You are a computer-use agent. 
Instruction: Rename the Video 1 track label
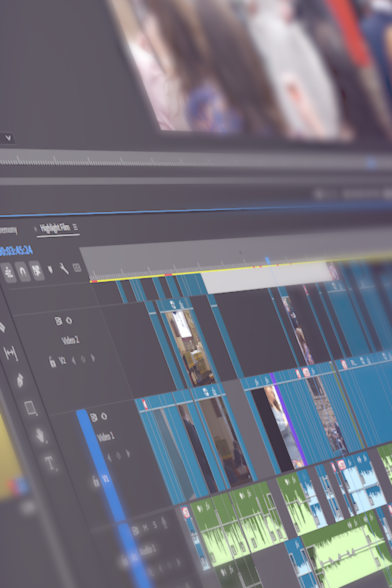pyautogui.click(x=106, y=437)
